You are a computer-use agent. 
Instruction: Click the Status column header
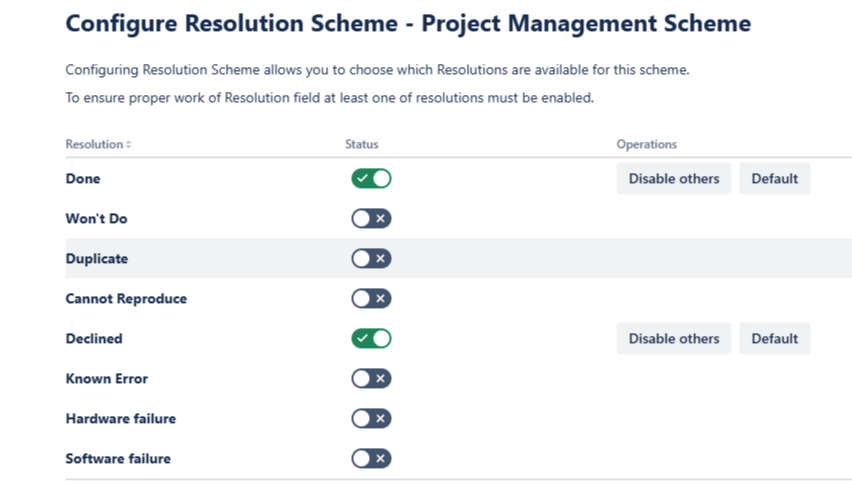pos(362,145)
